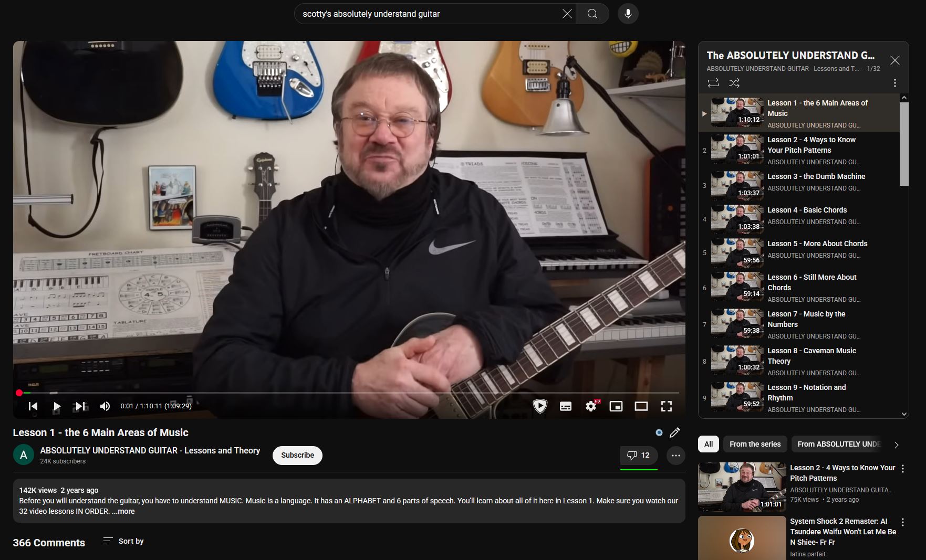
Task: Switch to theater mode view
Action: click(641, 406)
